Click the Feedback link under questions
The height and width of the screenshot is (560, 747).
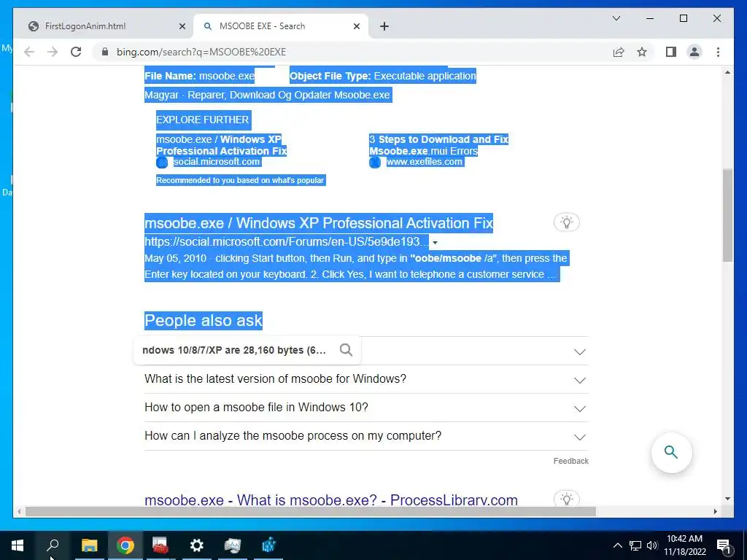(570, 461)
